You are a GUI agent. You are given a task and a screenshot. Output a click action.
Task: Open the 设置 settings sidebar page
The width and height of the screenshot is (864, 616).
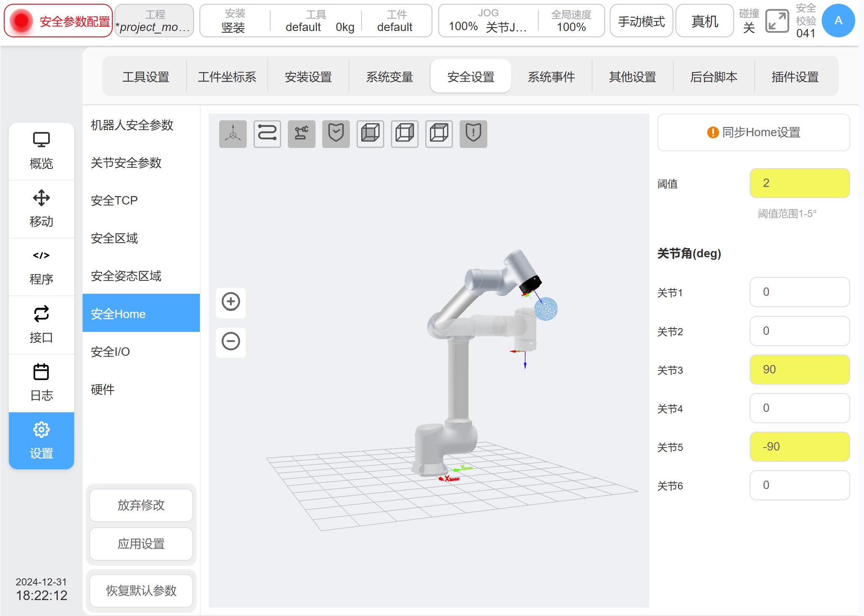(x=41, y=440)
